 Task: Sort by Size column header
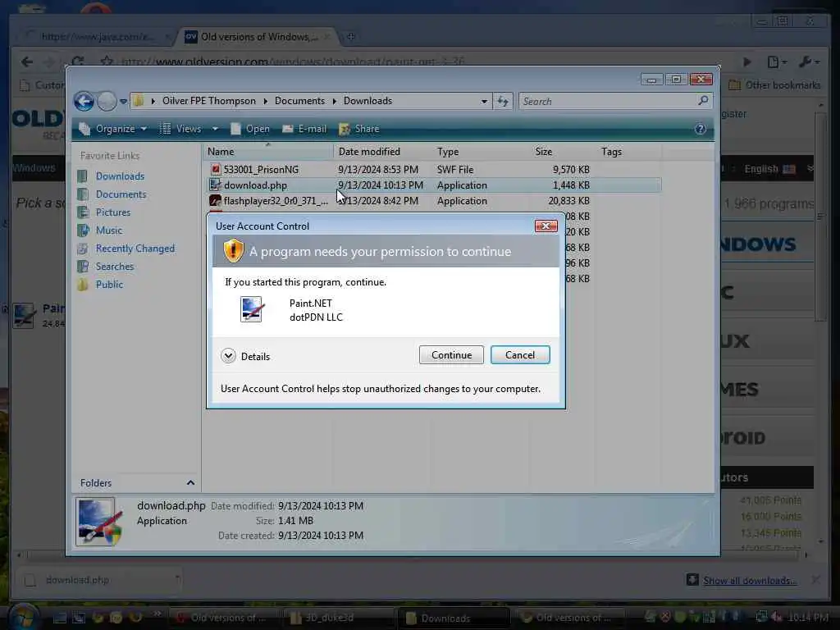561,152
